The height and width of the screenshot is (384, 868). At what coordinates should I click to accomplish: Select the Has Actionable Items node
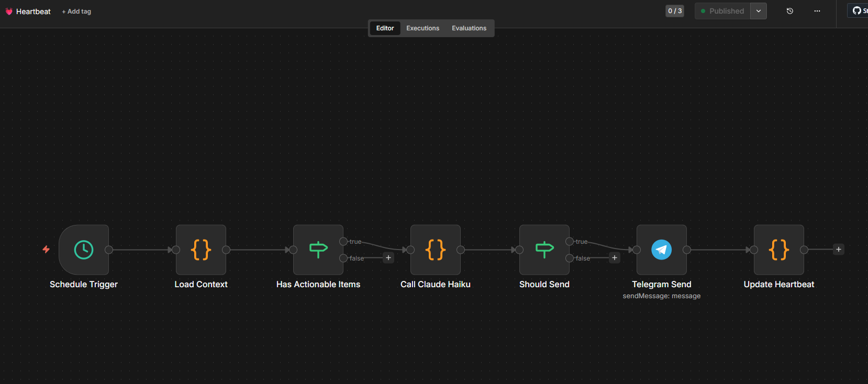tap(318, 250)
